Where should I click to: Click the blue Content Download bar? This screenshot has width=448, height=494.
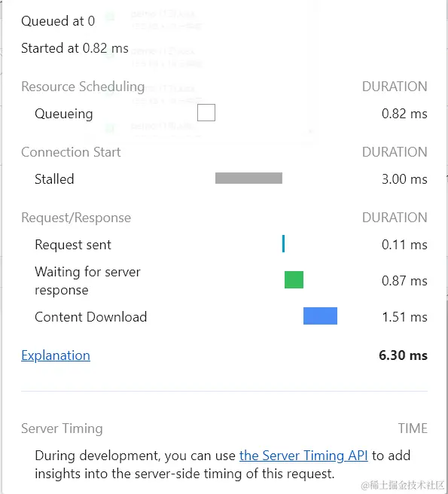[321, 316]
